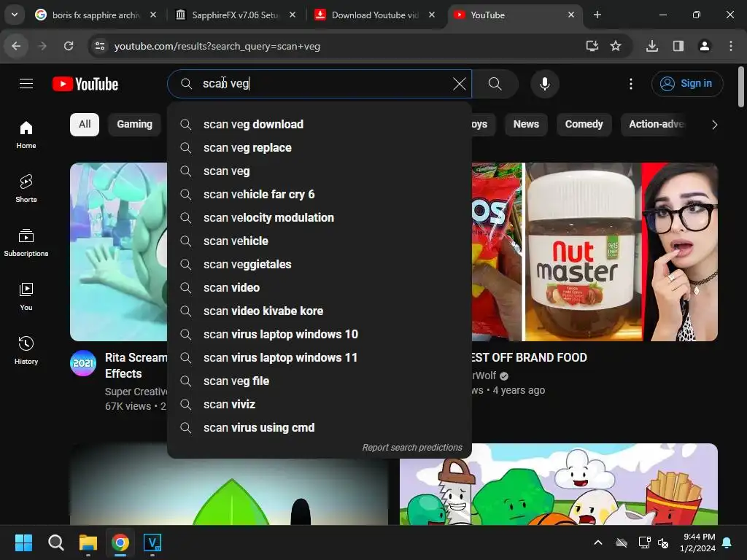Click the page vertical scrollbar
Viewport: 747px width, 560px height.
[x=741, y=87]
